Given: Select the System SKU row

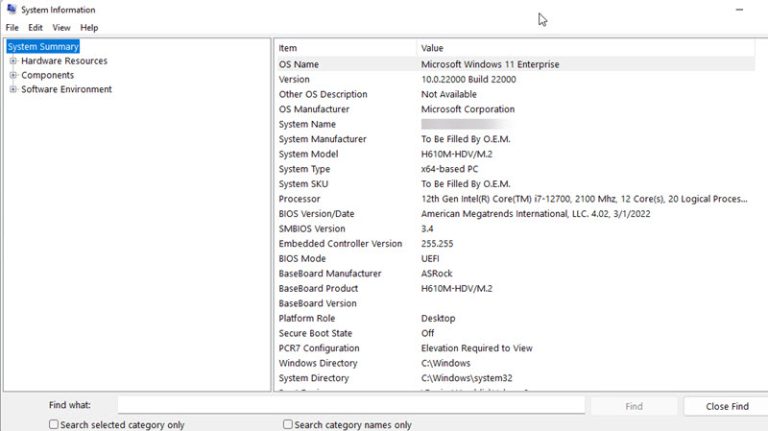Looking at the screenshot, I should point(515,184).
